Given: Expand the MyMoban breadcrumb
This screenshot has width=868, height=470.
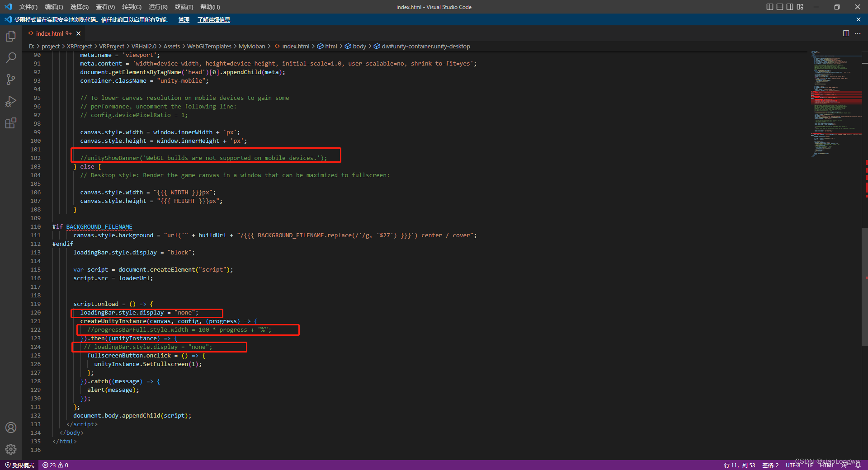Looking at the screenshot, I should pos(252,46).
